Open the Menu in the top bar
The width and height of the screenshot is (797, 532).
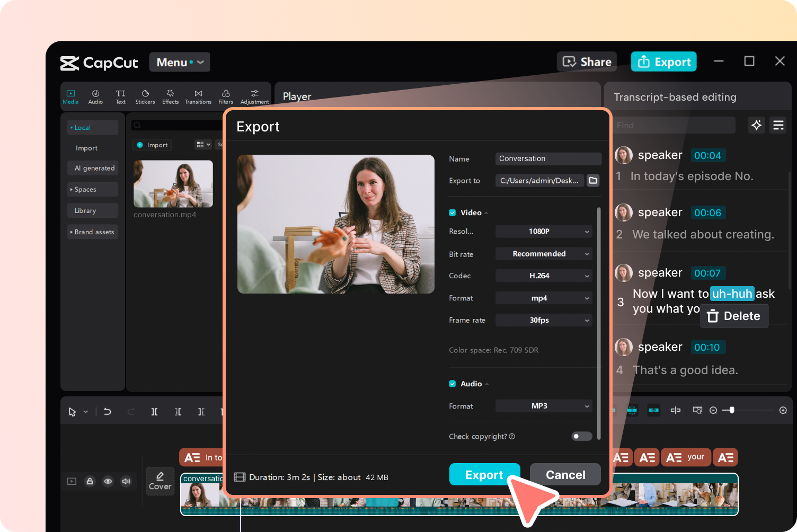pos(179,62)
